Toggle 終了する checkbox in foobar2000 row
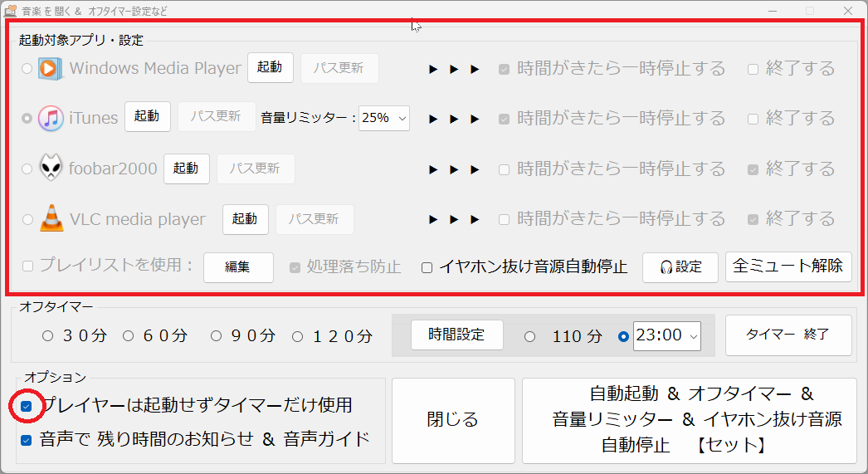 click(753, 169)
